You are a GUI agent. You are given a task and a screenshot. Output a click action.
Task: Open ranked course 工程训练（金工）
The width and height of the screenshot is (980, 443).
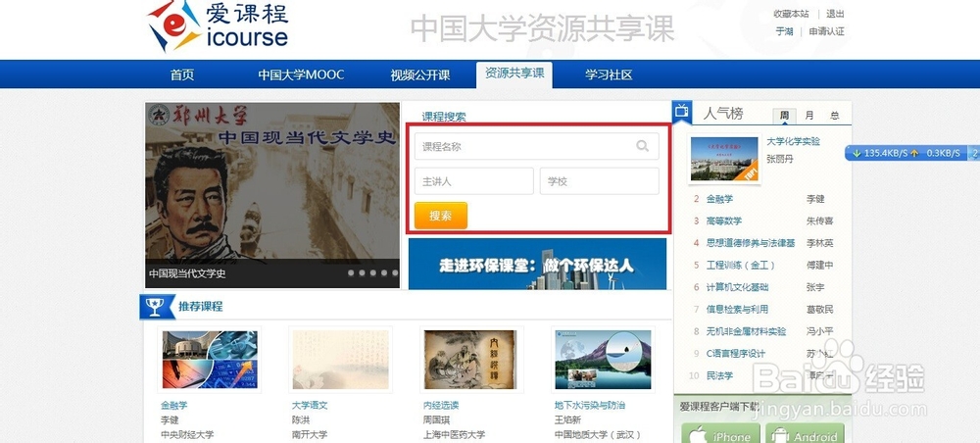pyautogui.click(x=741, y=265)
